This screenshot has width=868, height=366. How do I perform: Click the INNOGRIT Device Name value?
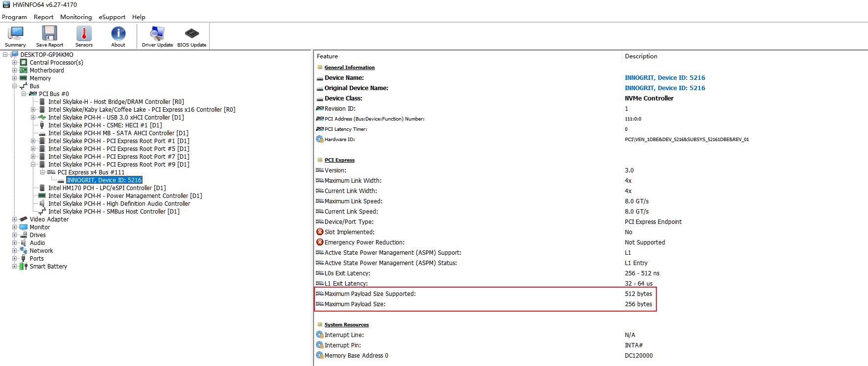(x=665, y=78)
